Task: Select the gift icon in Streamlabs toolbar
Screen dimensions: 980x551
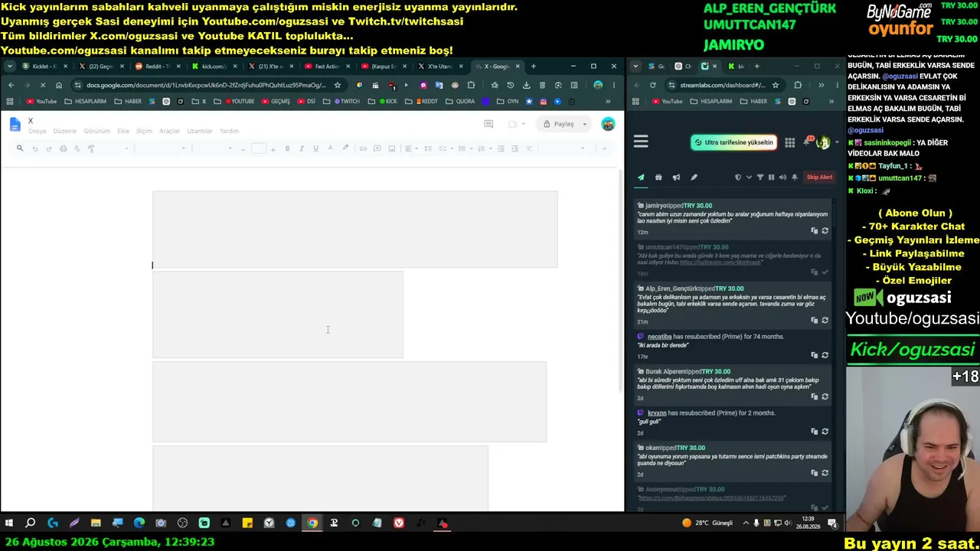Action: coord(658,178)
